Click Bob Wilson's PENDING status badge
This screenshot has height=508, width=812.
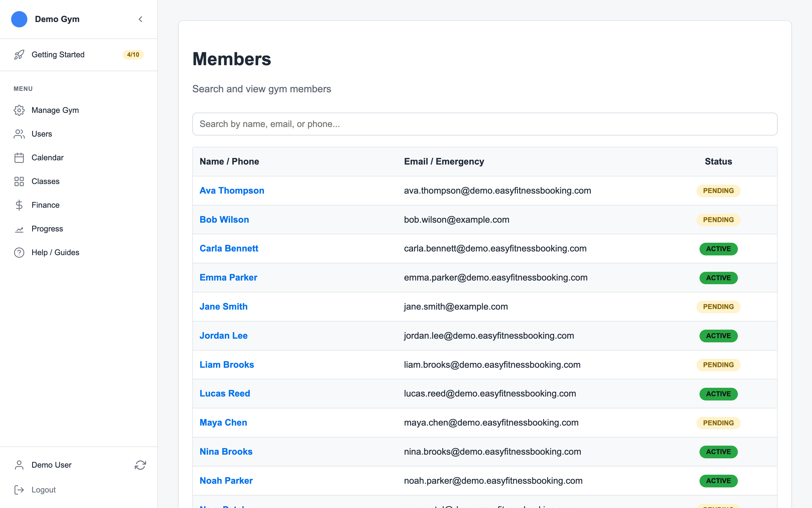(718, 220)
